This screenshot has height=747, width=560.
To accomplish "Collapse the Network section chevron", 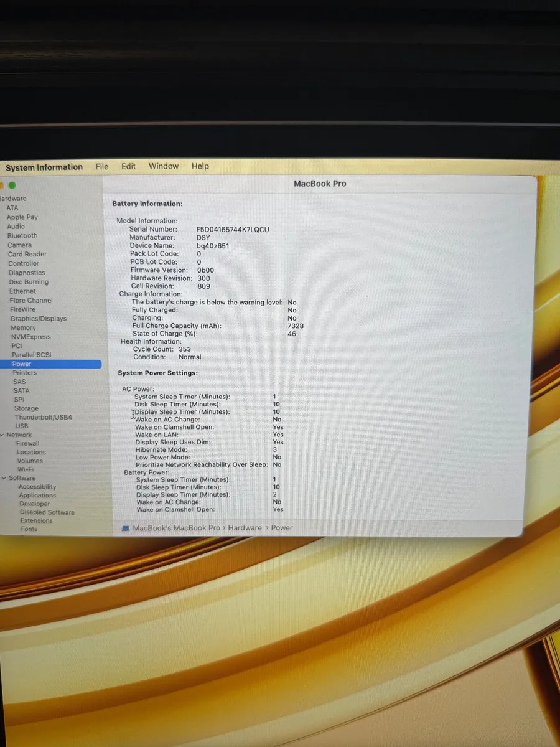I will (x=2, y=435).
